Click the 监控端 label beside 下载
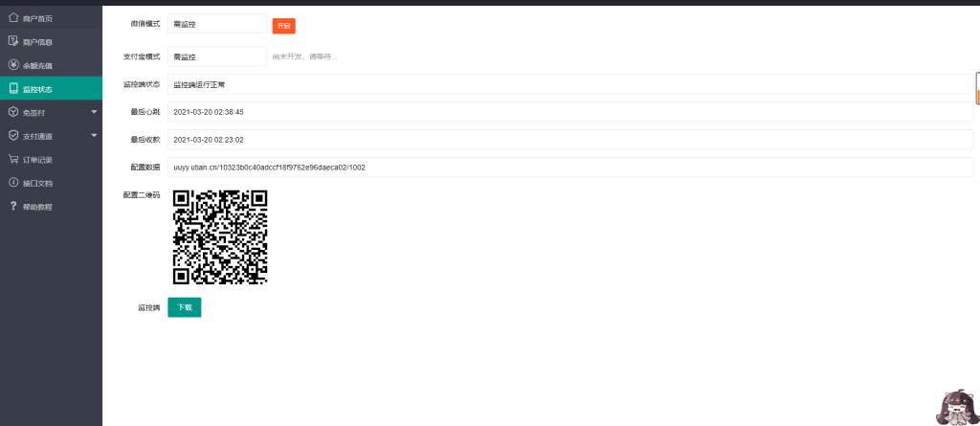This screenshot has width=980, height=426. click(x=148, y=307)
